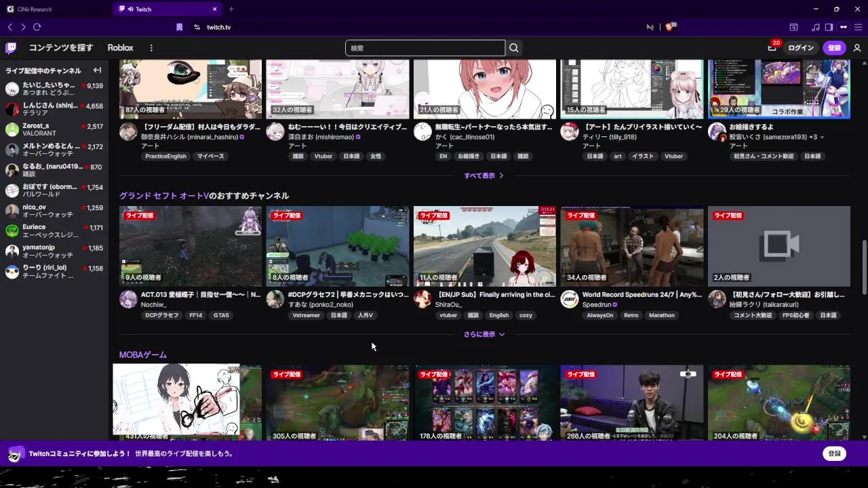This screenshot has height=488, width=868.
Task: Open the グランド セフト オートV category link
Action: 163,196
